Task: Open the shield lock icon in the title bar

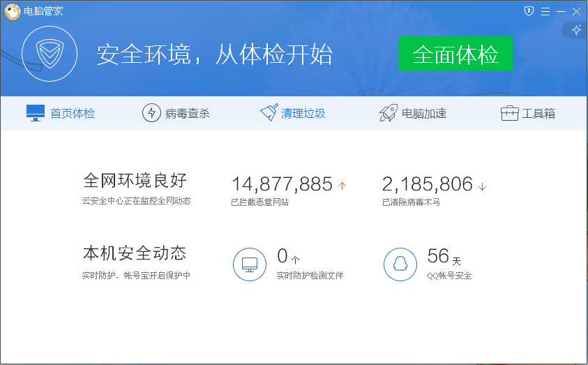Action: point(529,11)
